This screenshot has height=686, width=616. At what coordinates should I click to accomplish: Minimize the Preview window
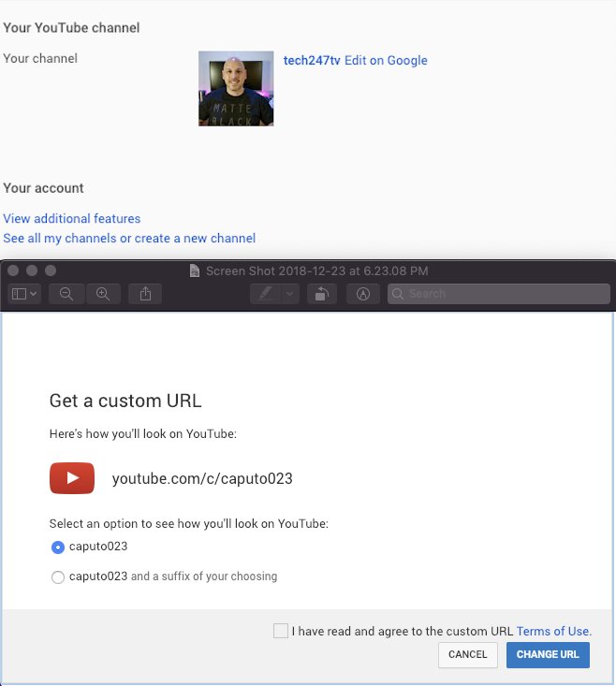32,270
